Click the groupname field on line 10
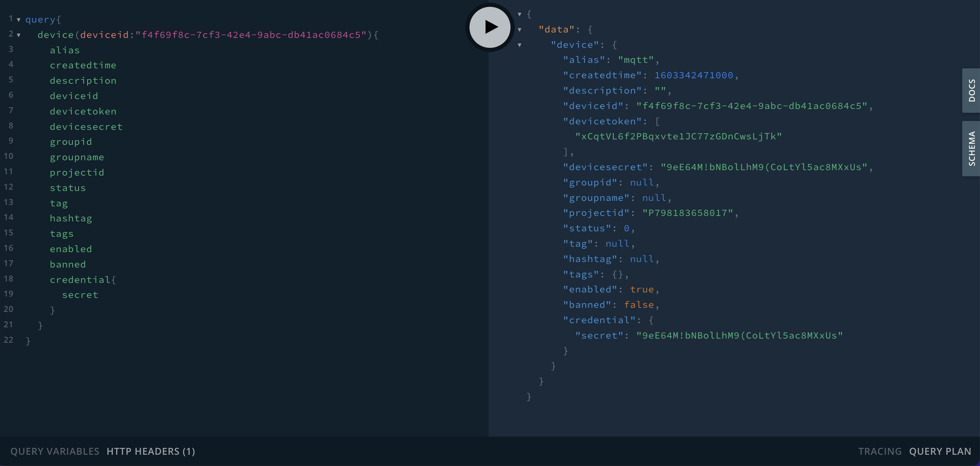The height and width of the screenshot is (466, 980). [77, 157]
